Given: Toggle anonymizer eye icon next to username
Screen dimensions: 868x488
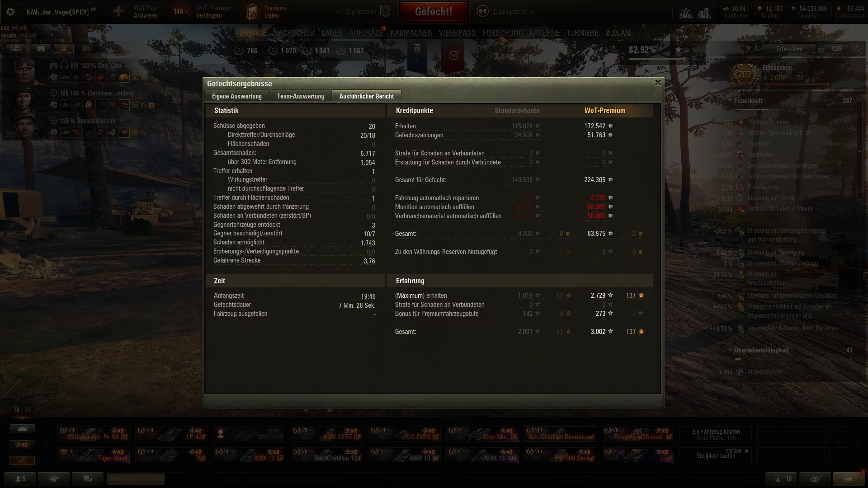Looking at the screenshot, I should 94,9.
